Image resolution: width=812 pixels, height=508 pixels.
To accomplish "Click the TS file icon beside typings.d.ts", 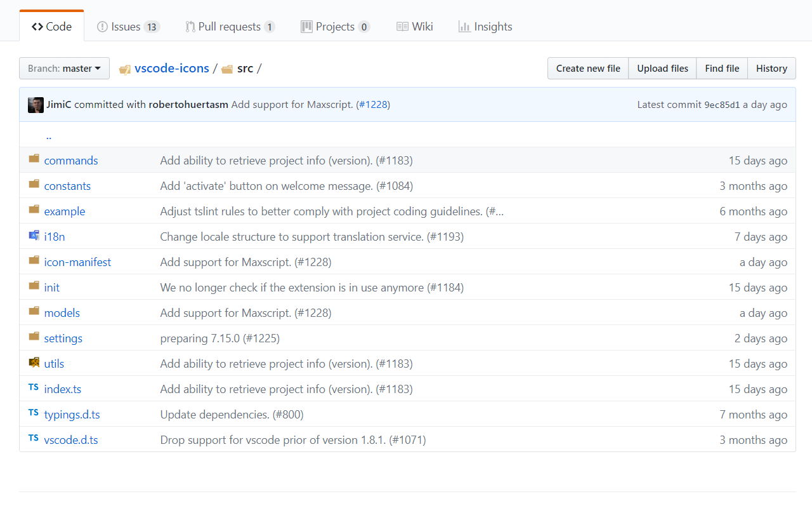I will (x=34, y=413).
